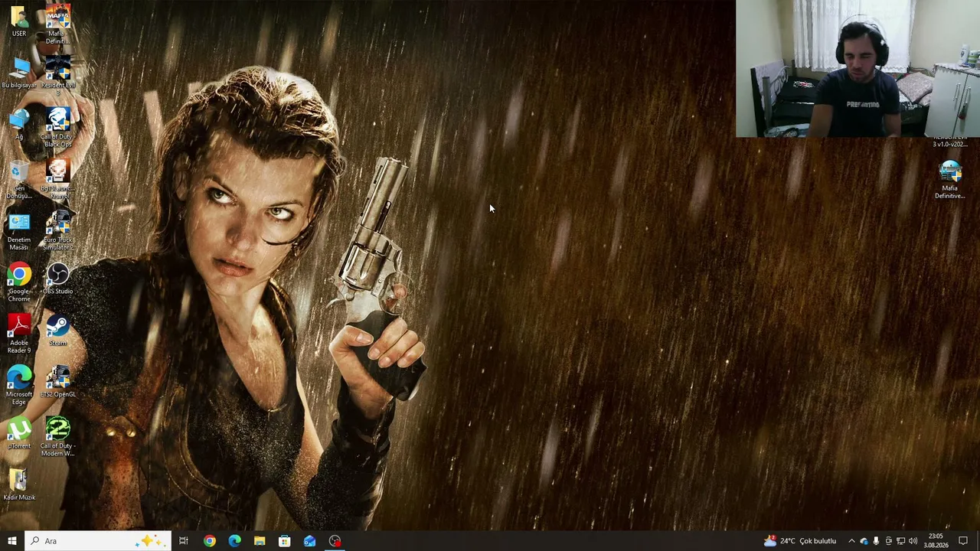
Task: Select the Ağ network desktop icon
Action: [x=19, y=125]
